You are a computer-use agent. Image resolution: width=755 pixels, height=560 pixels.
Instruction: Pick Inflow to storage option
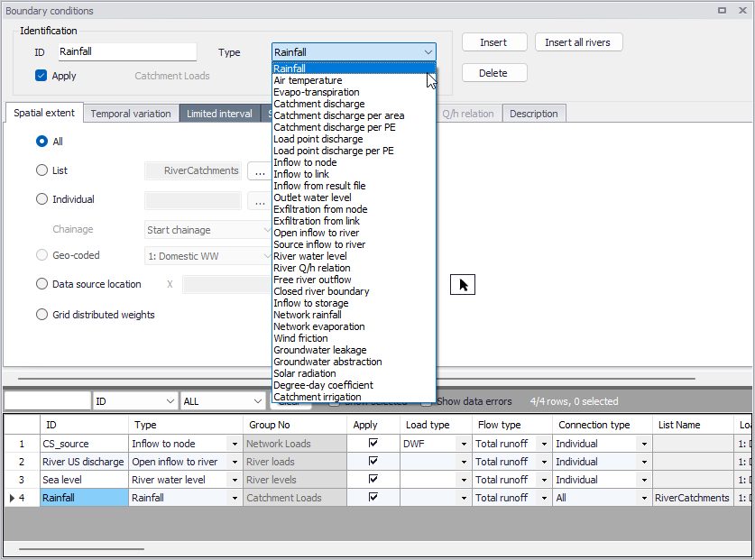[354, 303]
